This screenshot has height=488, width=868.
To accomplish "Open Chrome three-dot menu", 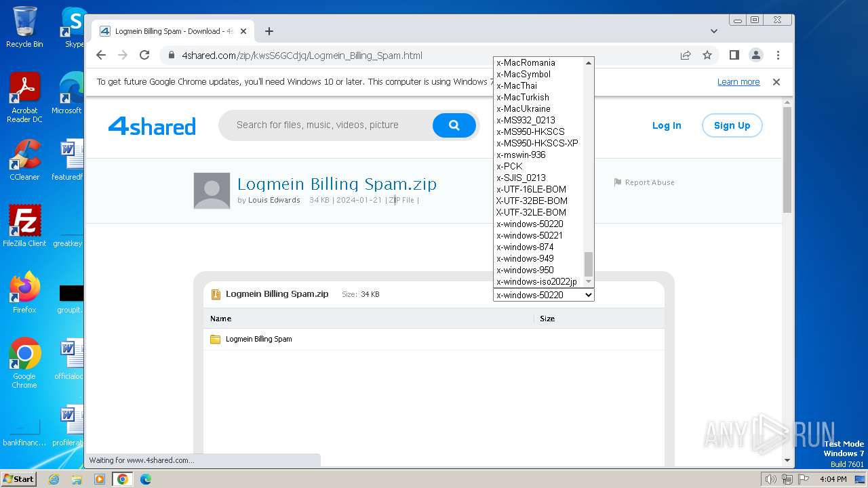I will (778, 55).
